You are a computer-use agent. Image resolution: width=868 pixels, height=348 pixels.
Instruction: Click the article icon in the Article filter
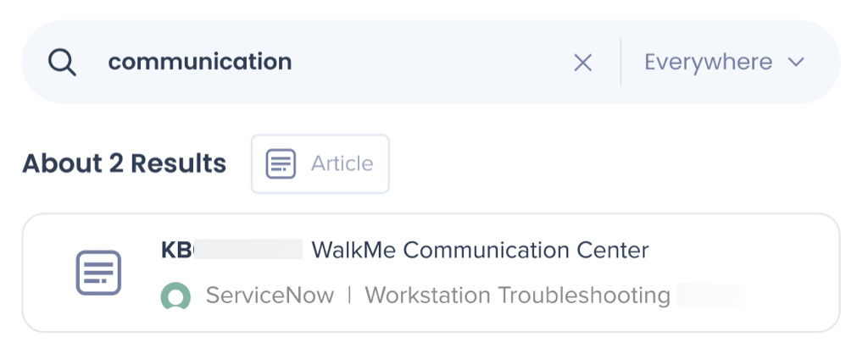click(x=281, y=163)
